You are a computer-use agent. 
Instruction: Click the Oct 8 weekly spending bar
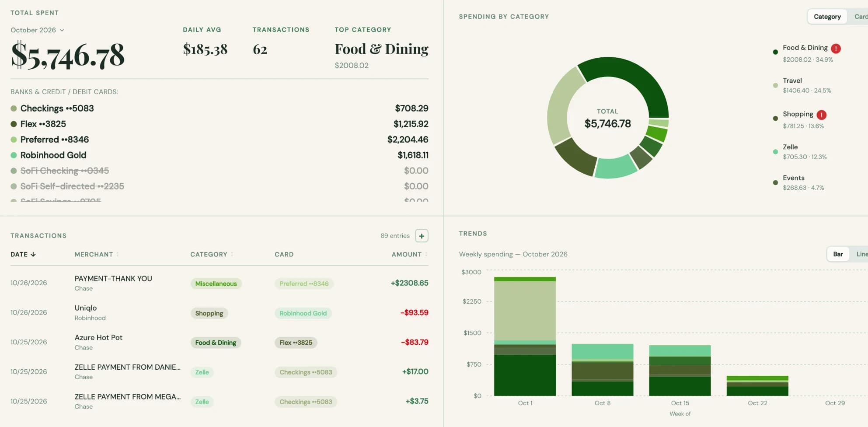click(x=603, y=370)
